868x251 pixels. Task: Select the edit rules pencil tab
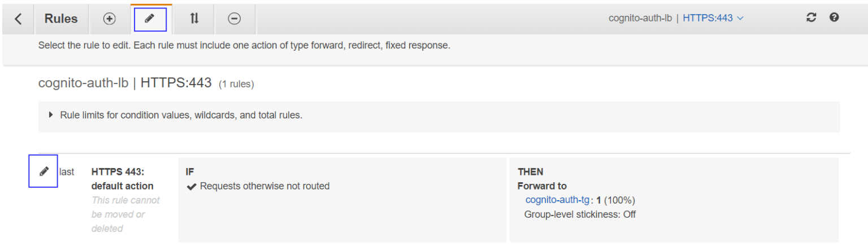coord(150,19)
